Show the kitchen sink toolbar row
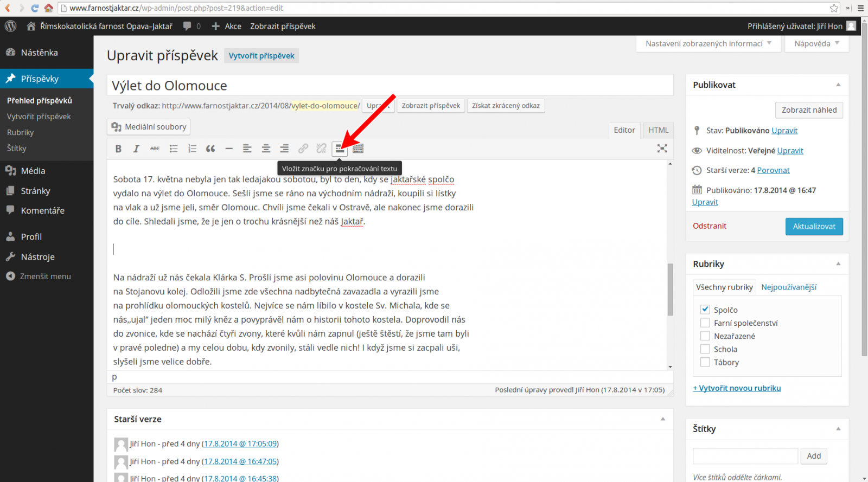Image resolution: width=868 pixels, height=482 pixels. (358, 149)
